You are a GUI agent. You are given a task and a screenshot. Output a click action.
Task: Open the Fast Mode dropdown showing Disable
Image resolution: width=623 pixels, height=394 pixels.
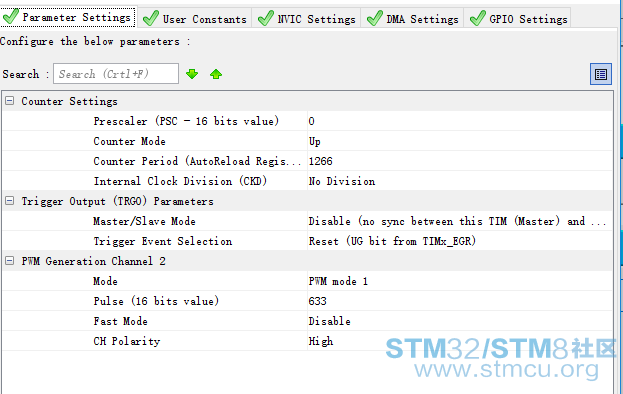point(460,321)
